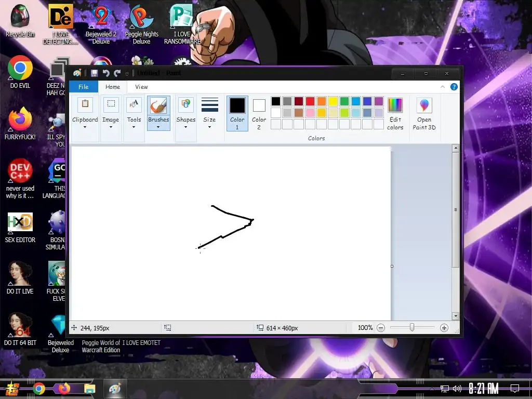Image resolution: width=532 pixels, height=399 pixels.
Task: Click the volume icon in system tray
Action: click(x=457, y=389)
